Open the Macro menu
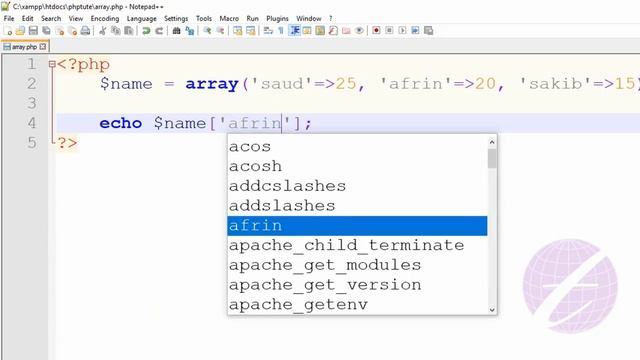 (229, 18)
